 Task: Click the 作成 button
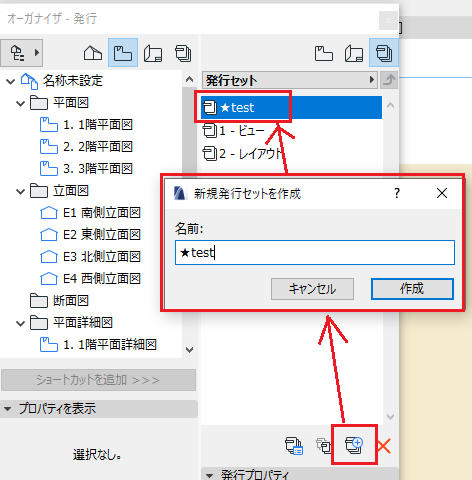[x=412, y=289]
